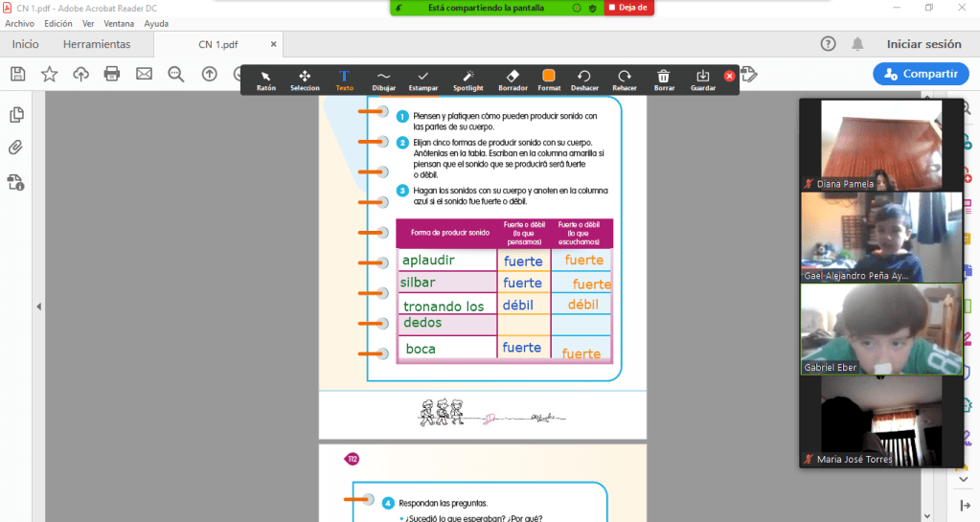Click the Deshacer undo arrow
This screenshot has height=522, width=980.
[584, 79]
